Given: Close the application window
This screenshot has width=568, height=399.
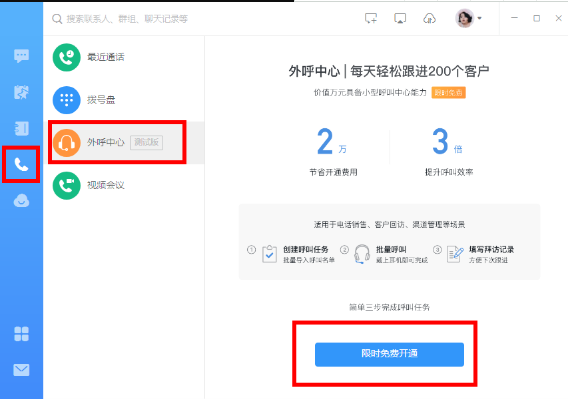Looking at the screenshot, I should click(559, 18).
